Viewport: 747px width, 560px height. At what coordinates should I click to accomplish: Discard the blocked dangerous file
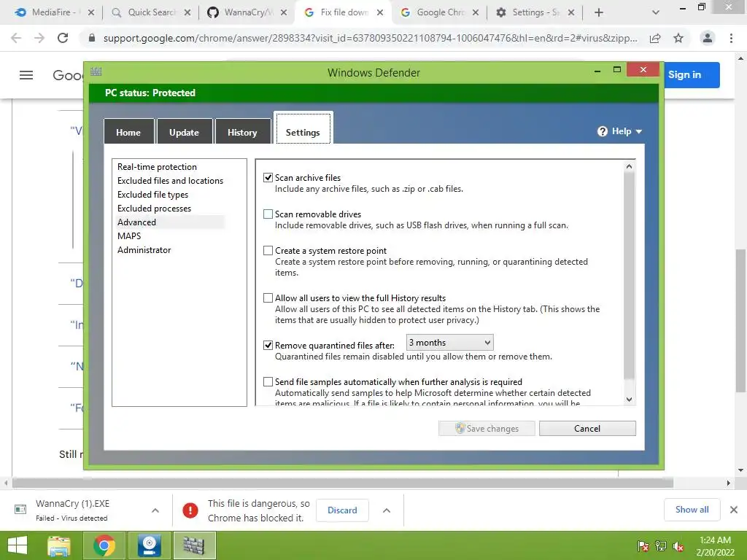click(x=342, y=510)
